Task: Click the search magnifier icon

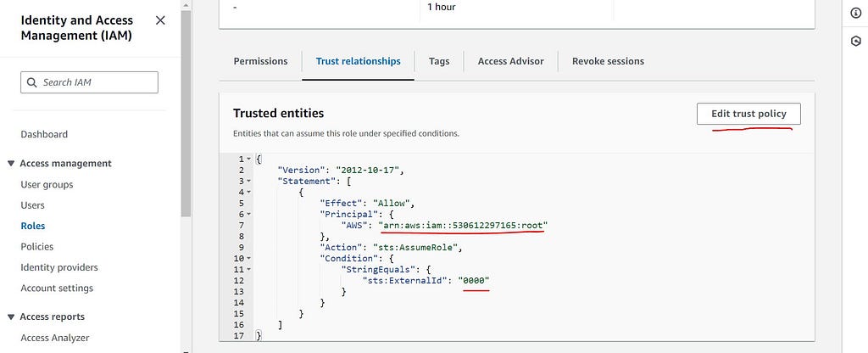Action: [x=32, y=82]
